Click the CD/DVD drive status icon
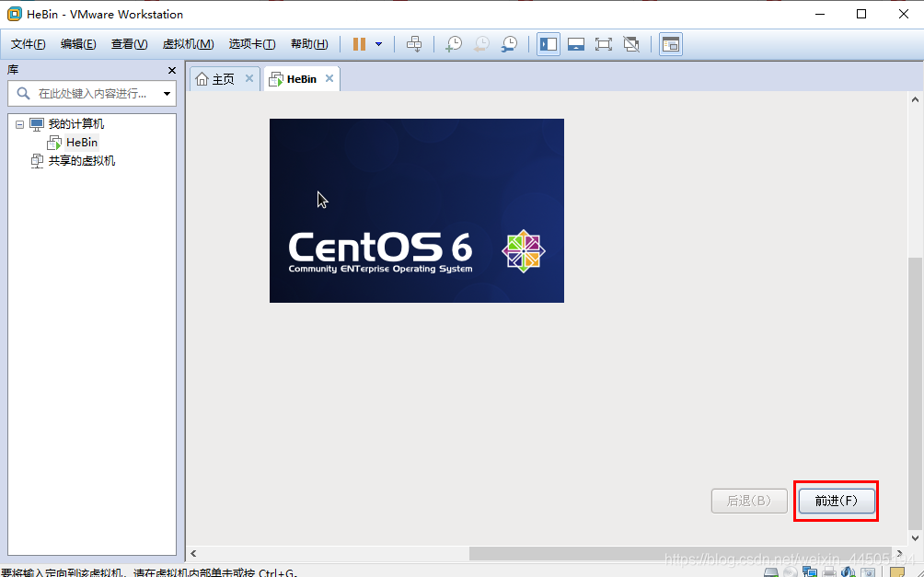Viewport: 924px width, 577px height. pyautogui.click(x=791, y=572)
